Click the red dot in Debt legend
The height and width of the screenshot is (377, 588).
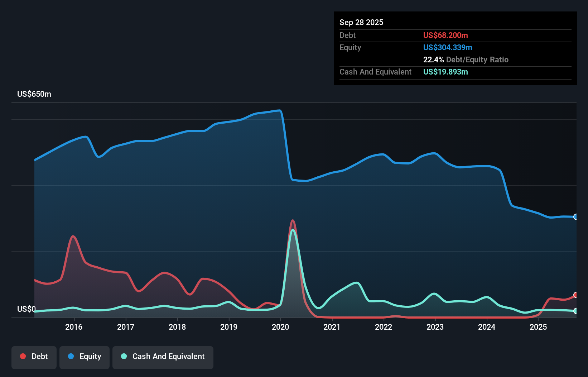(x=23, y=356)
